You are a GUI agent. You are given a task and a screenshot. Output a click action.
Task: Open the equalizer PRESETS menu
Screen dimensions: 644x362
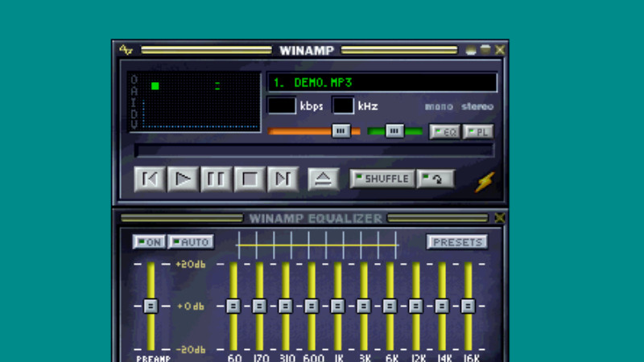(x=456, y=241)
